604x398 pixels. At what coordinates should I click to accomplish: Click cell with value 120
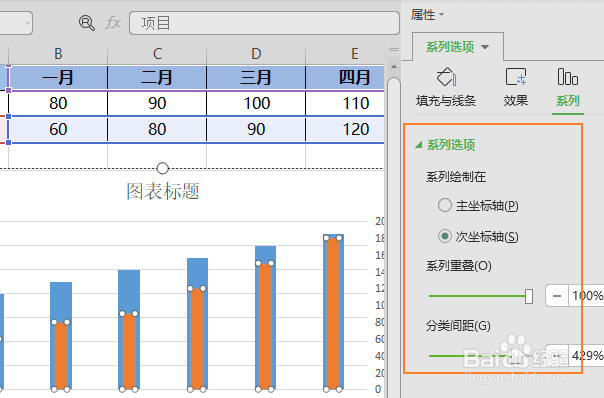click(345, 129)
